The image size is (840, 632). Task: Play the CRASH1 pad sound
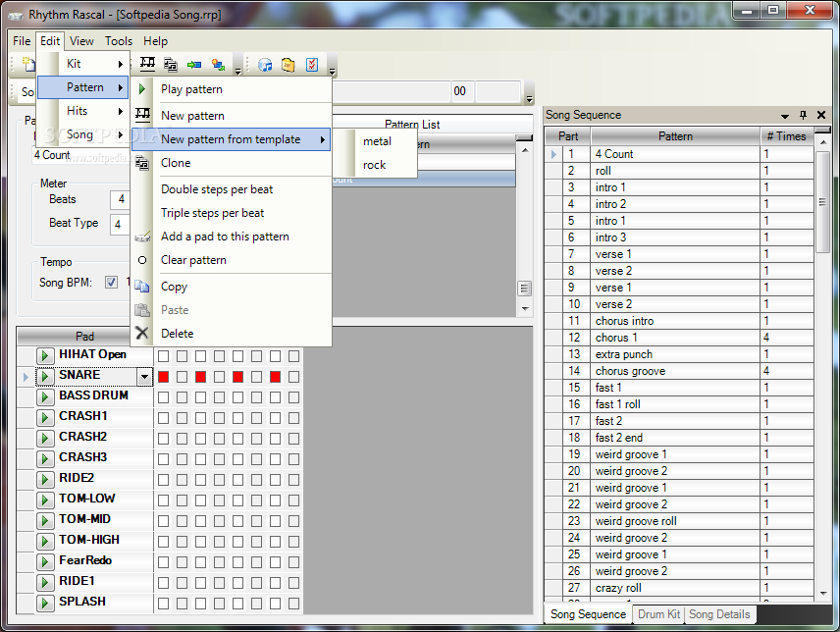pos(45,418)
